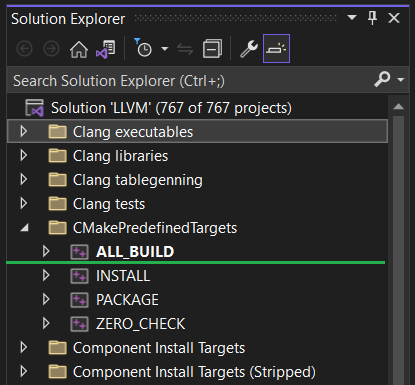Screen dimensions: 415x385
Task: Click the Clang tablegenning folder icon
Action: [x=58, y=179]
